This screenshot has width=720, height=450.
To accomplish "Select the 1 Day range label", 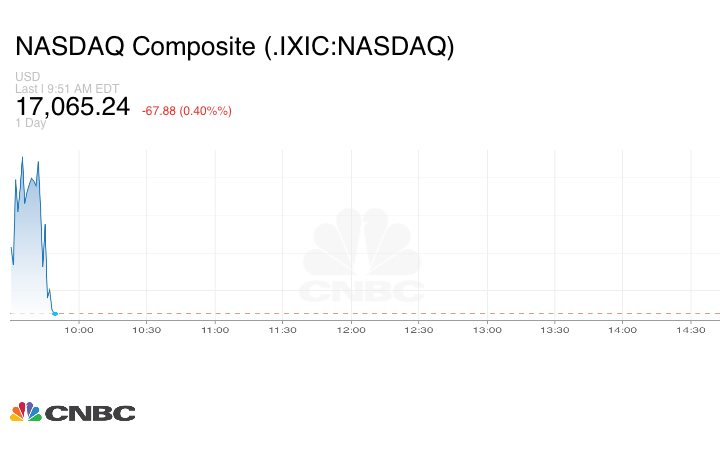I will pyautogui.click(x=31, y=123).
